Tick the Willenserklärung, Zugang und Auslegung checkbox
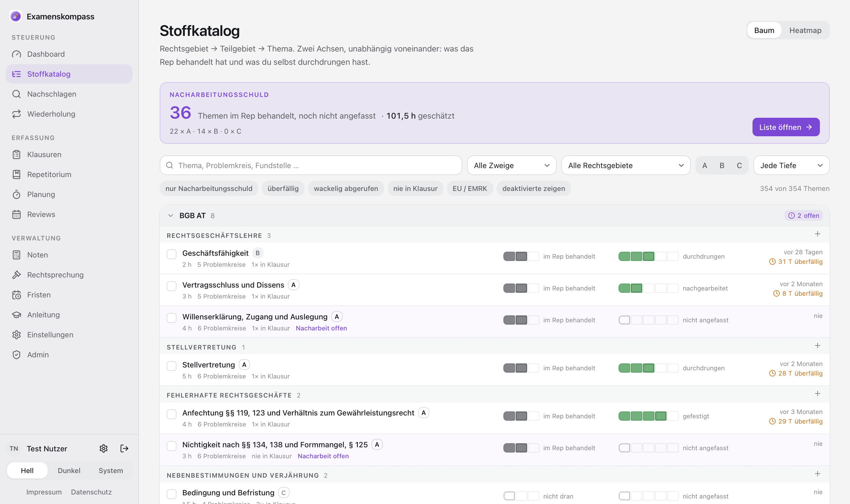Screen dimensions: 850x504 pos(172,318)
